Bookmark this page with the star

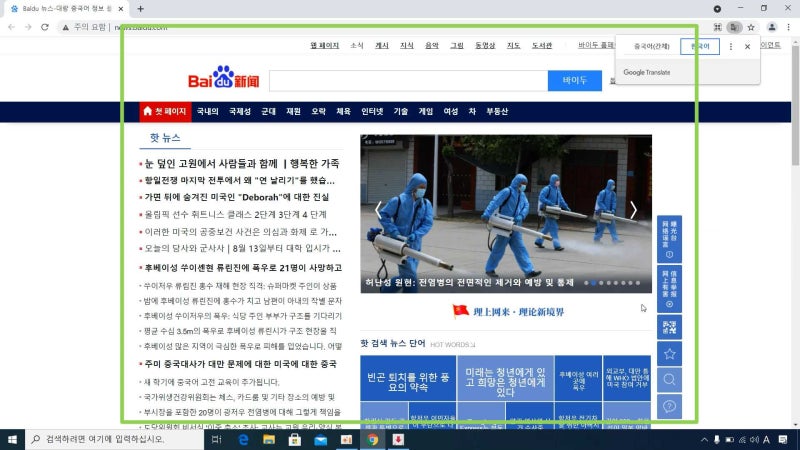(x=751, y=27)
